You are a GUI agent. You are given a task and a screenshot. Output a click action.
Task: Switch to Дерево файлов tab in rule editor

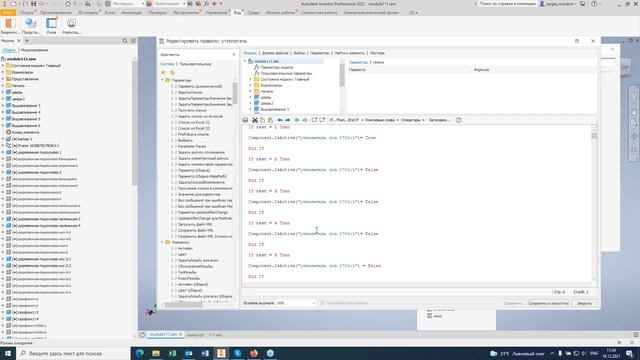point(275,53)
